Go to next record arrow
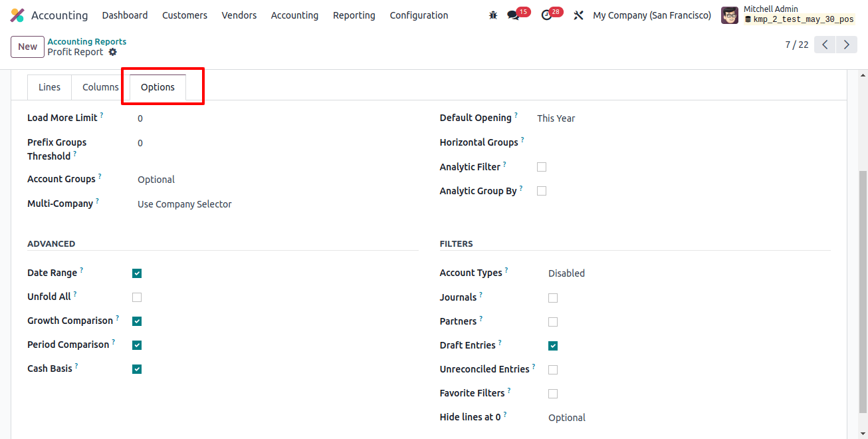Screen dimensions: 868x439 coord(846,45)
